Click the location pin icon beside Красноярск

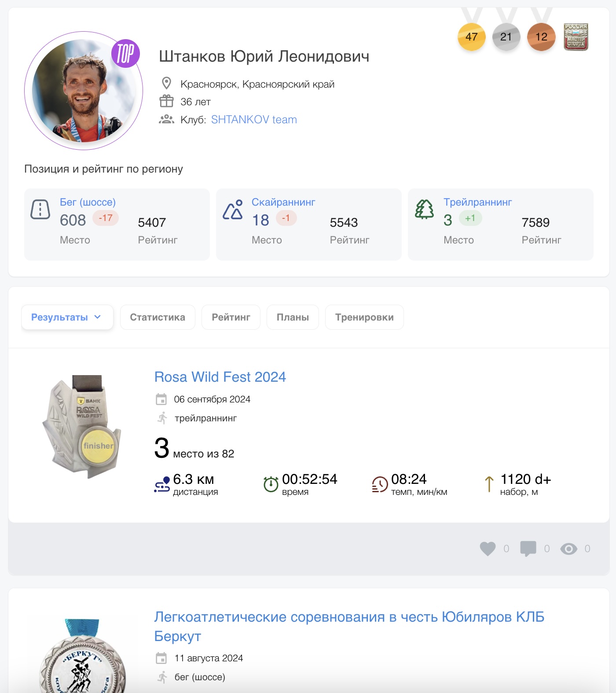(166, 83)
